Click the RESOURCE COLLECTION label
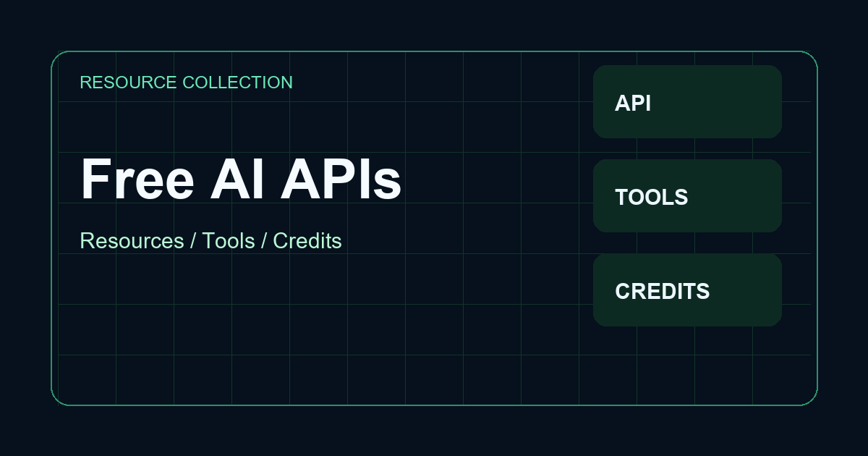The width and height of the screenshot is (868, 456). click(x=186, y=83)
